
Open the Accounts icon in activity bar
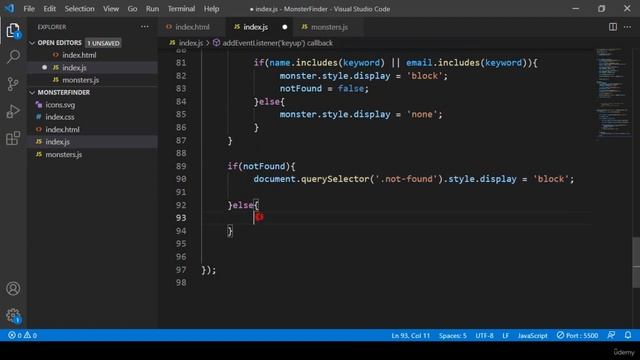tap(13, 289)
